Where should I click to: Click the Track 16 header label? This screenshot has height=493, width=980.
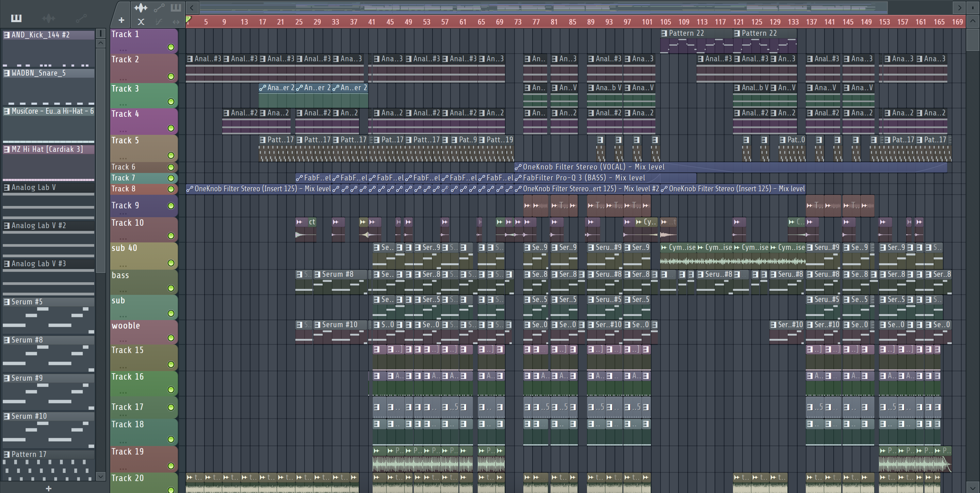pos(128,377)
